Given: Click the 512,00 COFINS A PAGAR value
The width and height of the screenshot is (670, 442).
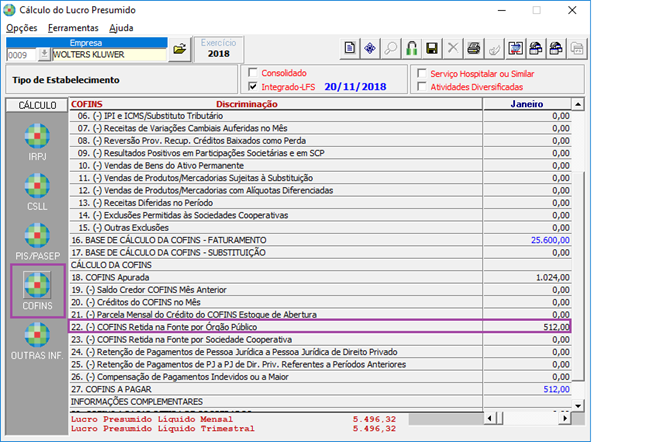Looking at the screenshot, I should click(557, 389).
